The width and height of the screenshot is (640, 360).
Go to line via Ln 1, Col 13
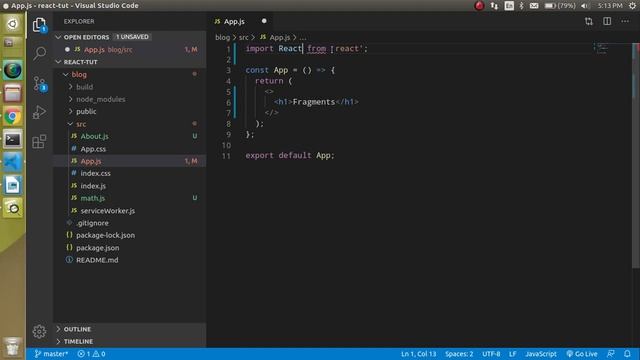click(418, 354)
